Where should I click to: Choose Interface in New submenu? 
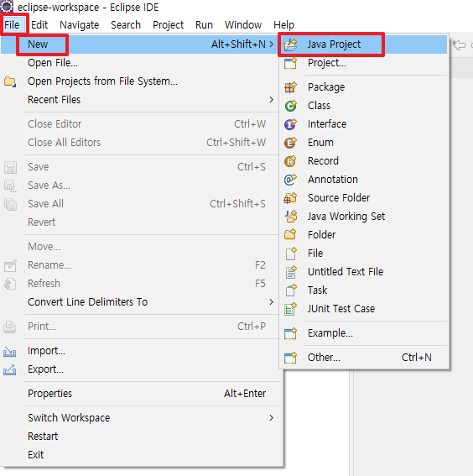[363, 124]
